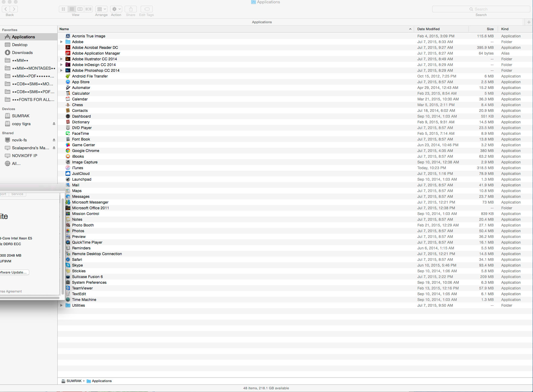
Task: Select the Skype app icon
Action: tap(68, 265)
